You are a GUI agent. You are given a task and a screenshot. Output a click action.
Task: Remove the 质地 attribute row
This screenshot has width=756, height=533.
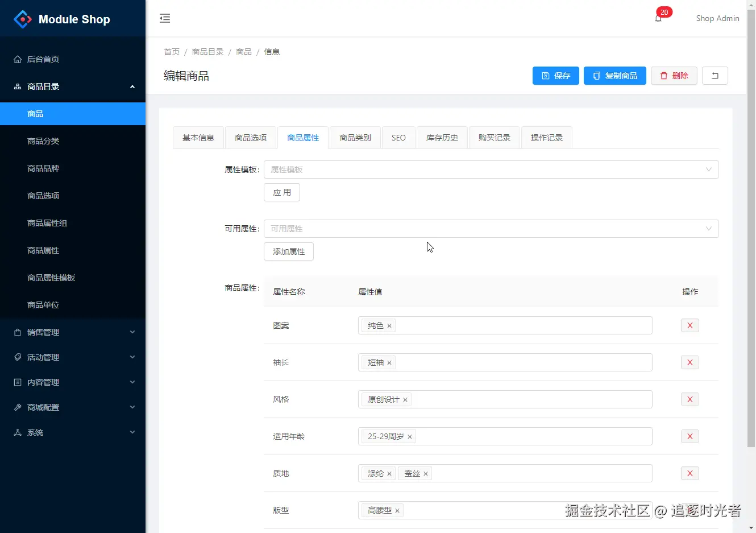click(x=690, y=473)
